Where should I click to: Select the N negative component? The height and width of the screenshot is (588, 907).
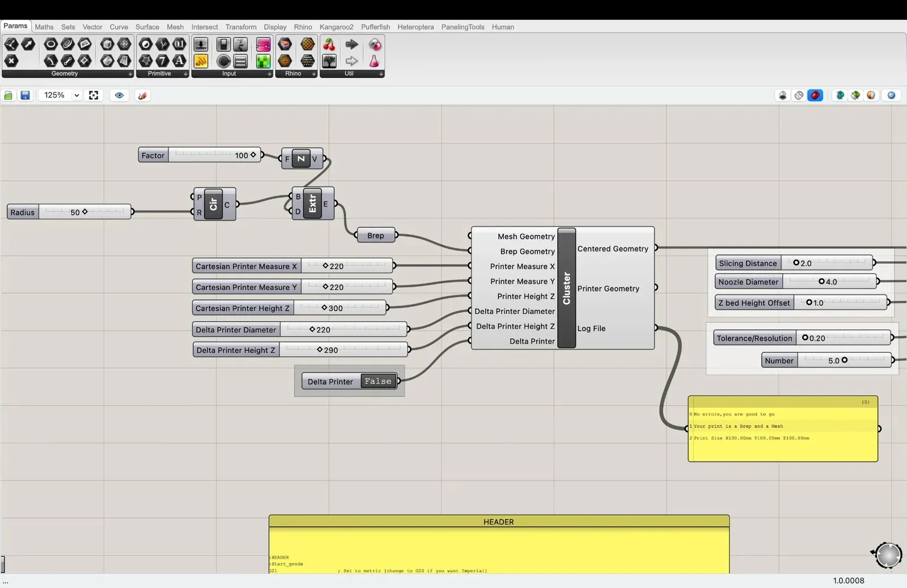click(301, 159)
